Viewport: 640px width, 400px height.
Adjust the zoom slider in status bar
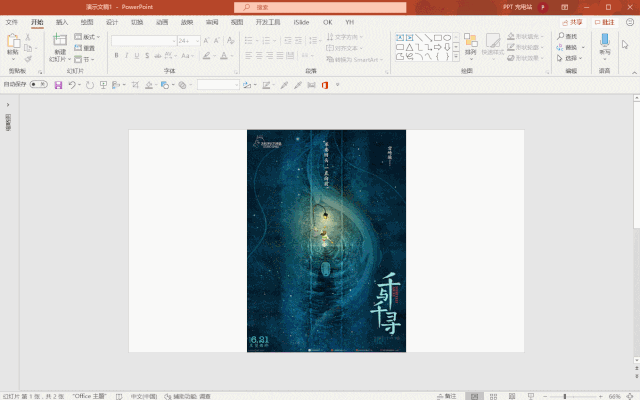[565, 396]
